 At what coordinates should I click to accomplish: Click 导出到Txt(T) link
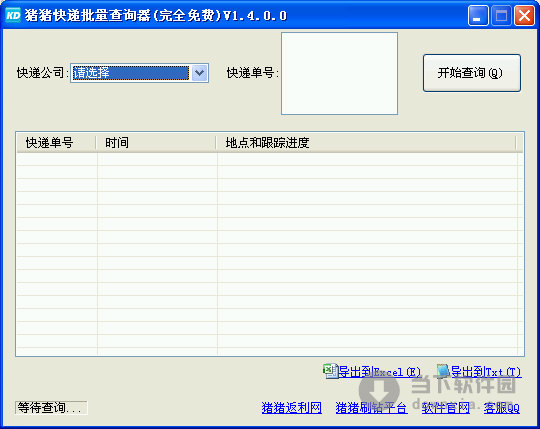[486, 372]
